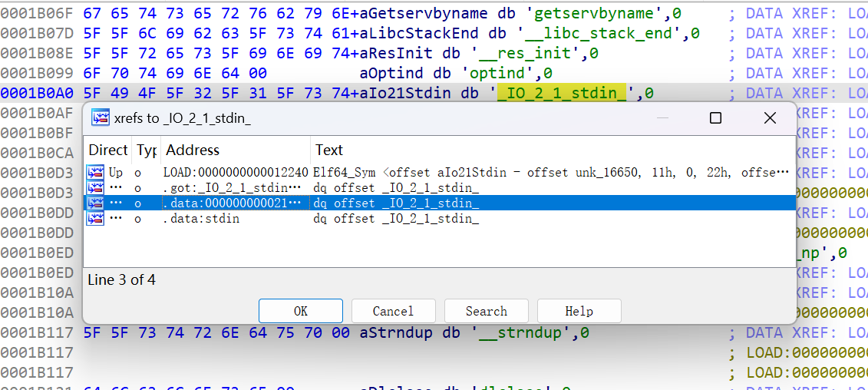
Task: Select the .got:_IO_2_1_stdin xref row
Action: [x=440, y=188]
